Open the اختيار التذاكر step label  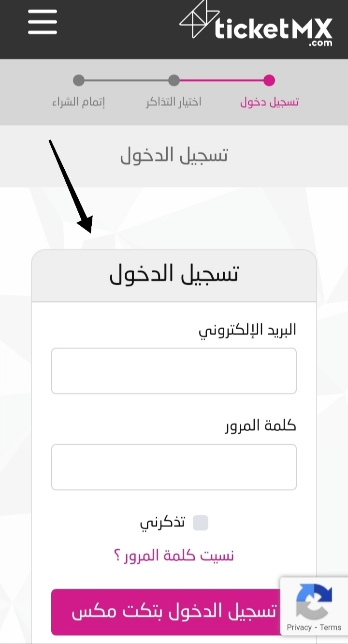[174, 102]
